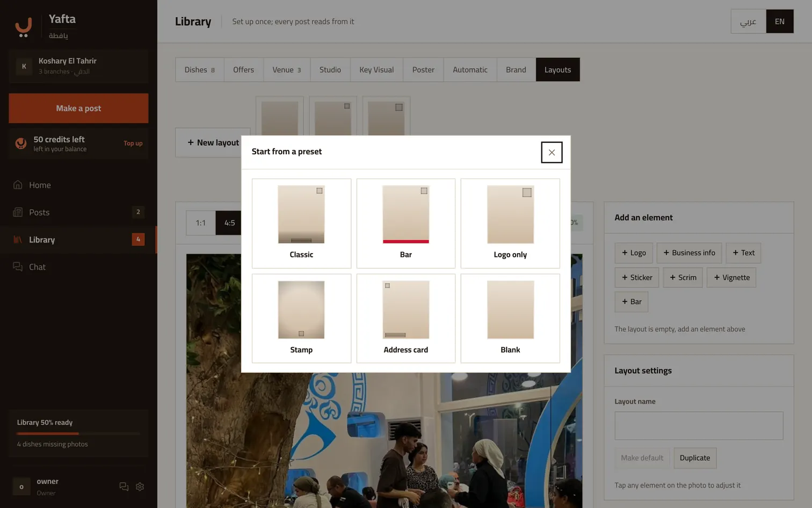Click the 4 dishes missing photos text
812x508 pixels.
point(52,444)
